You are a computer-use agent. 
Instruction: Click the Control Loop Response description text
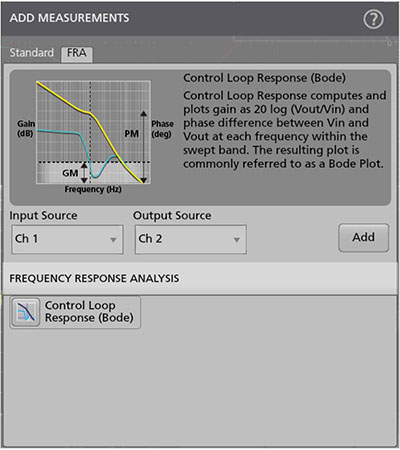(284, 130)
